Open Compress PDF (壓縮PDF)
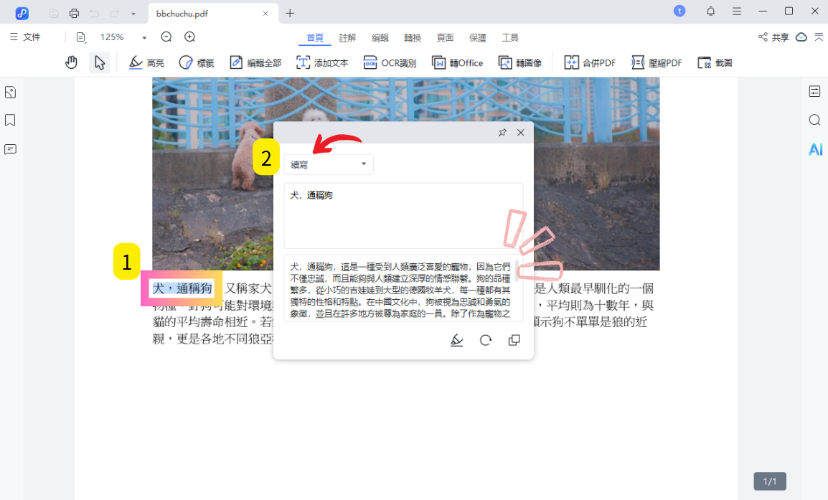This screenshot has width=828, height=500. click(x=656, y=63)
